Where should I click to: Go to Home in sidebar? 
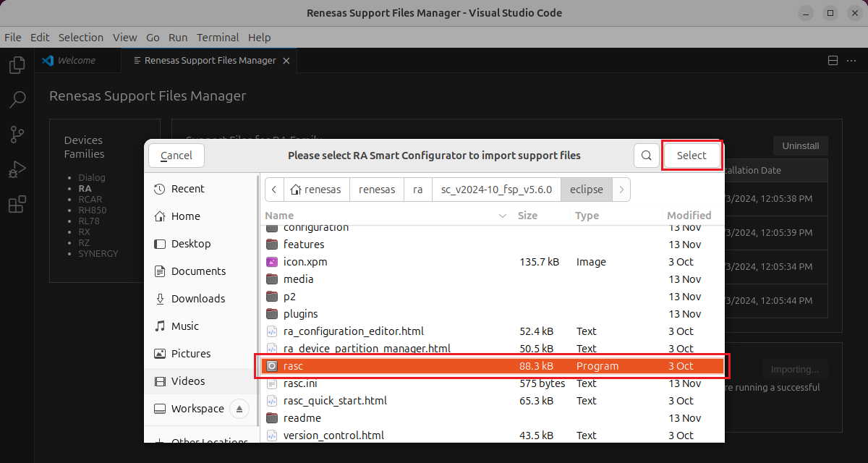coord(202,216)
